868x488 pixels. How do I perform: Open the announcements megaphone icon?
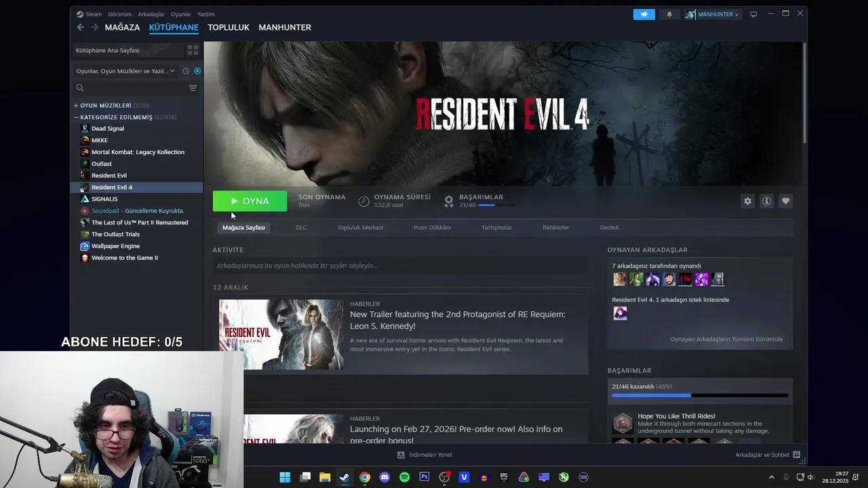click(644, 14)
